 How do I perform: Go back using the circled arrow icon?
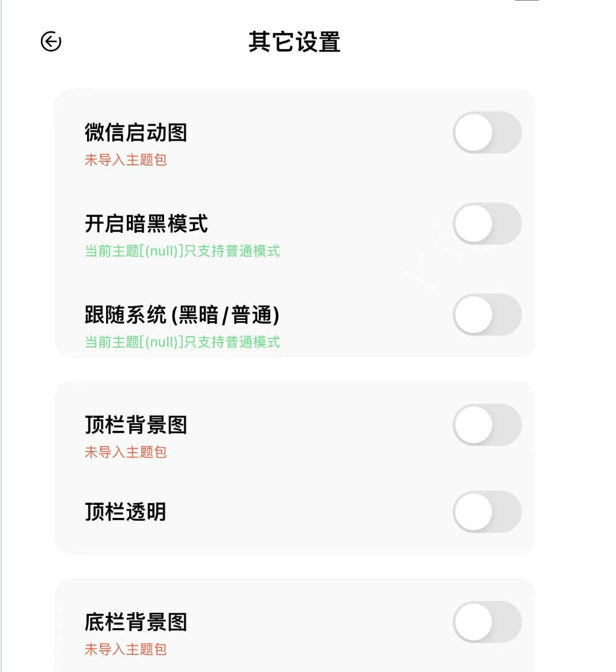pyautogui.click(x=51, y=41)
